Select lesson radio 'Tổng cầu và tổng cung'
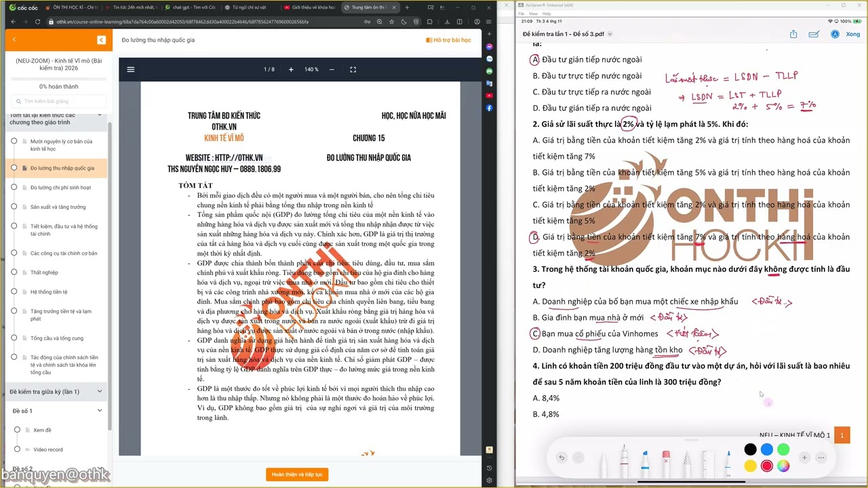Image resolution: width=868 pixels, height=488 pixels. point(14,338)
